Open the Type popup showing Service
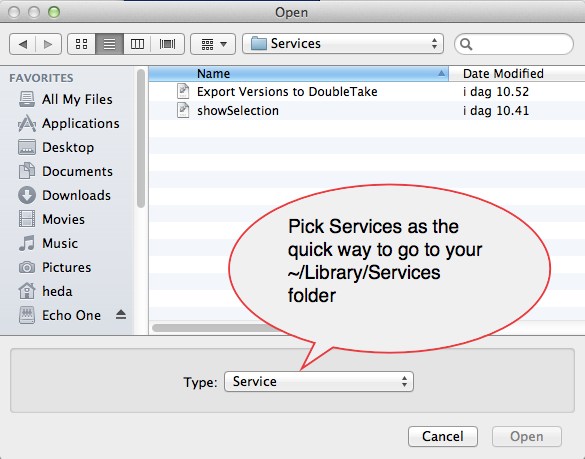This screenshot has width=585, height=459. tap(319, 381)
